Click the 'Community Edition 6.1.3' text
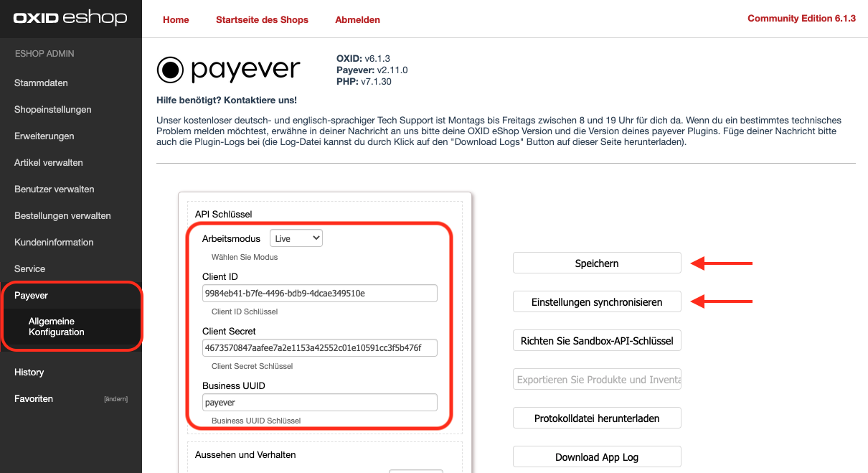868x473 pixels. click(801, 19)
